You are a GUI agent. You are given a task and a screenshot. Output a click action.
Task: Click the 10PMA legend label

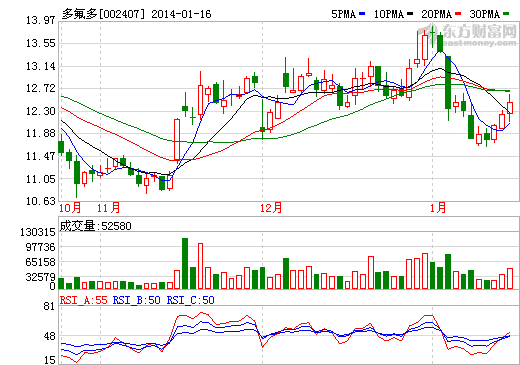[x=389, y=14]
